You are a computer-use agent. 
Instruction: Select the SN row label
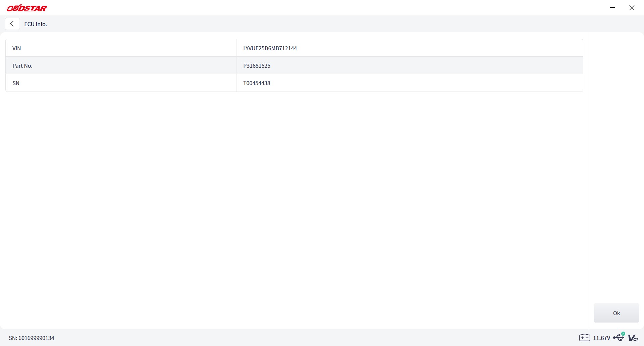coord(121,83)
